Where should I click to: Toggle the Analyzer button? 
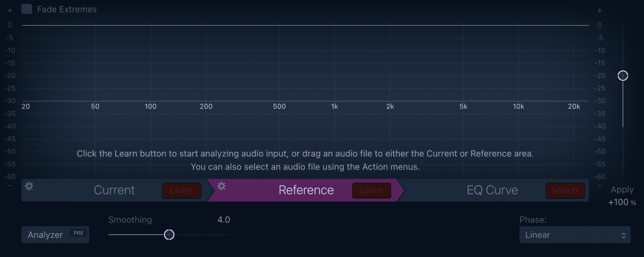click(x=45, y=235)
